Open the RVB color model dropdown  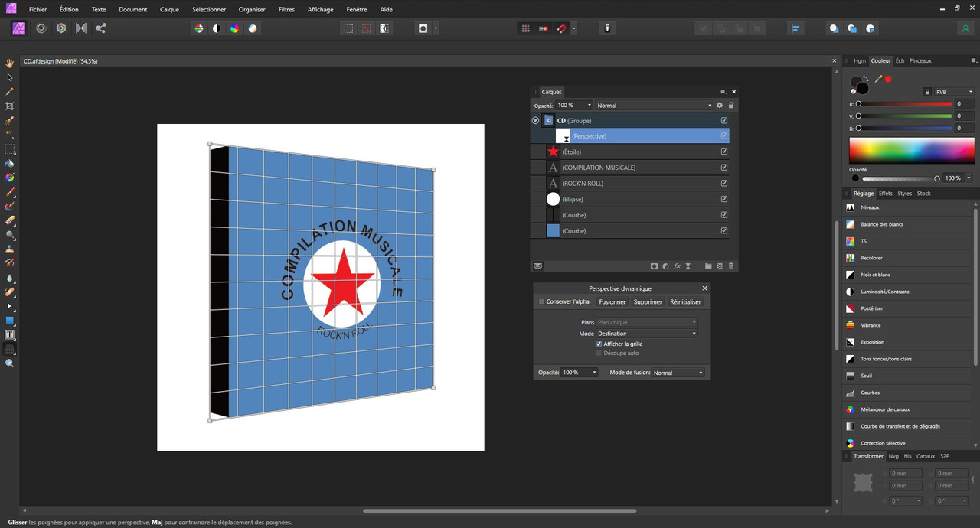tap(953, 92)
